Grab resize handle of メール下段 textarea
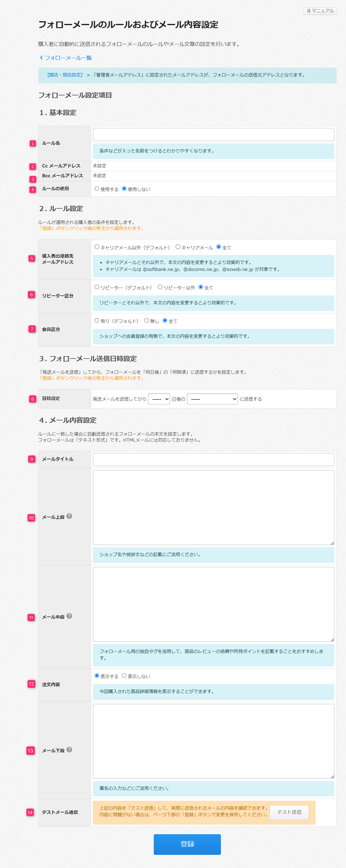The height and width of the screenshot is (868, 346). (x=332, y=776)
